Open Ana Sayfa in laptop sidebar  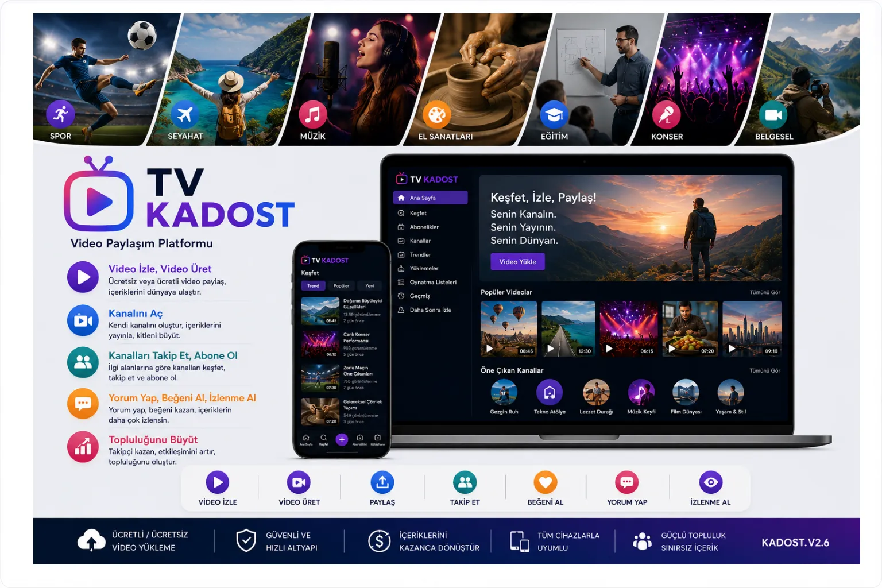point(431,198)
